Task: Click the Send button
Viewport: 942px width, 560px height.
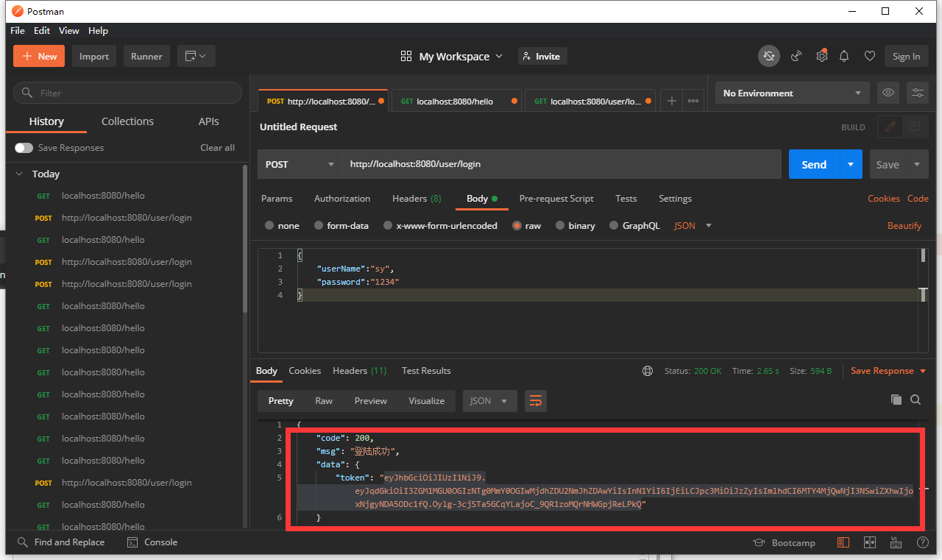Action: point(814,164)
